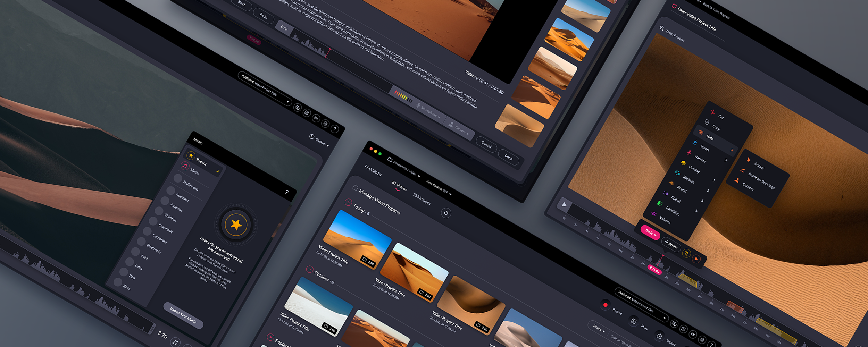Viewport: 868px width, 347px height.
Task: Open Published dropdown in projects window
Action: (642, 305)
